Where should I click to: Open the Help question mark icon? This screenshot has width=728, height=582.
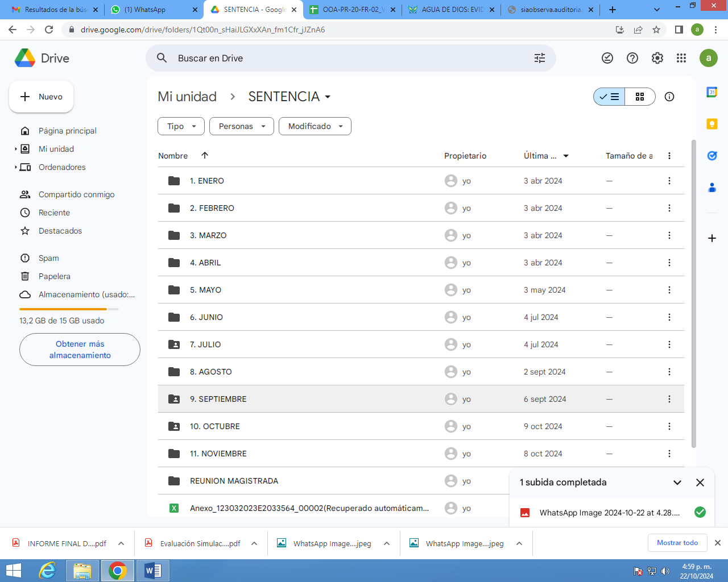[x=632, y=58]
